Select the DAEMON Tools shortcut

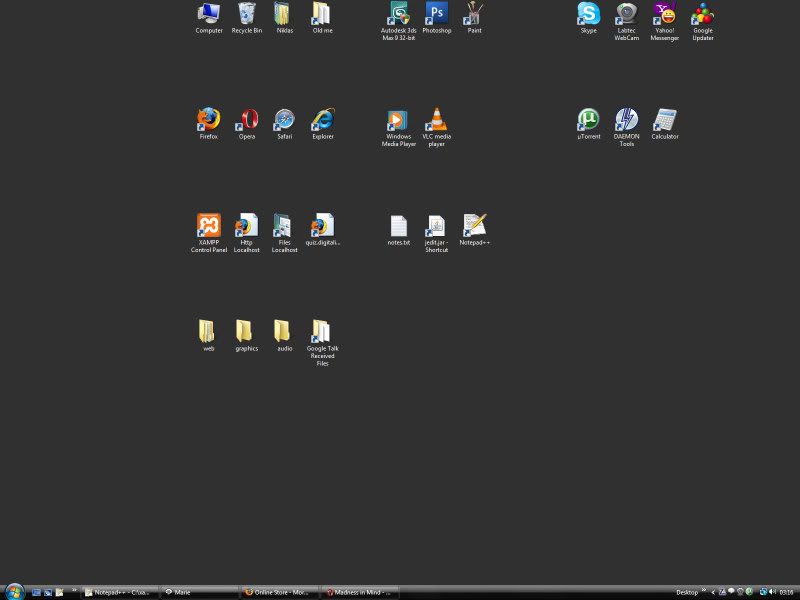[626, 120]
